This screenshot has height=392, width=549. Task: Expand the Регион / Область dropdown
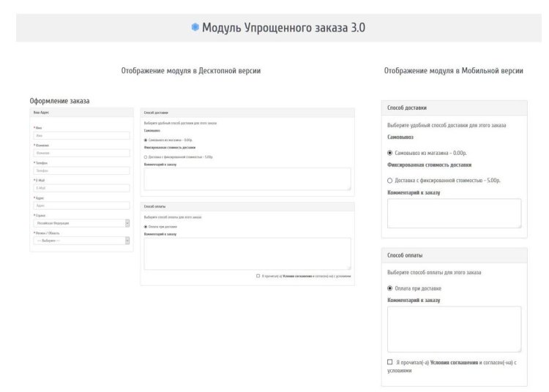point(81,240)
